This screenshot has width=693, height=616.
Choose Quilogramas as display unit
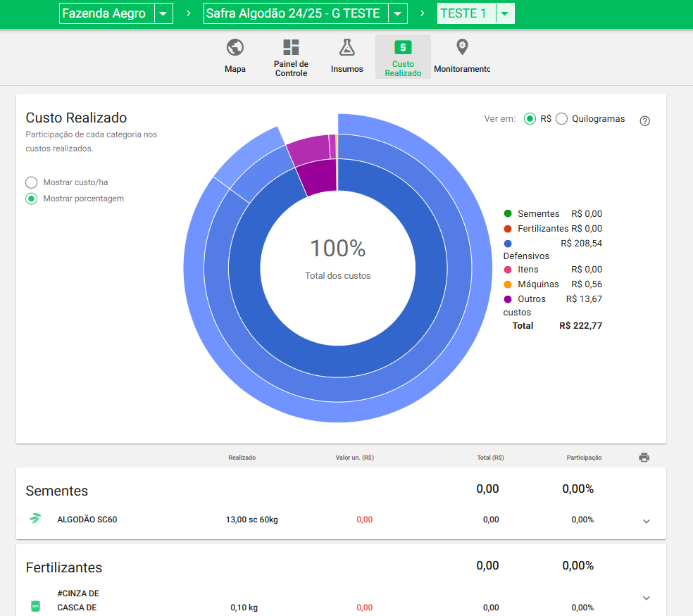click(562, 119)
